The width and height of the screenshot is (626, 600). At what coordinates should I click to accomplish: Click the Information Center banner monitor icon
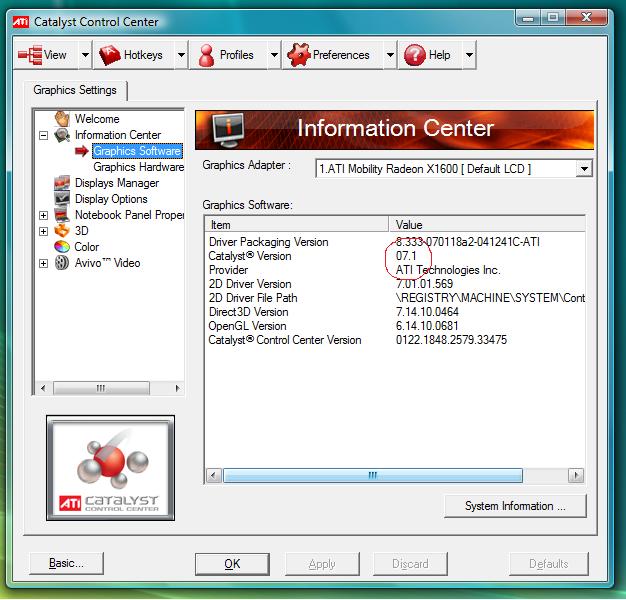[228, 130]
